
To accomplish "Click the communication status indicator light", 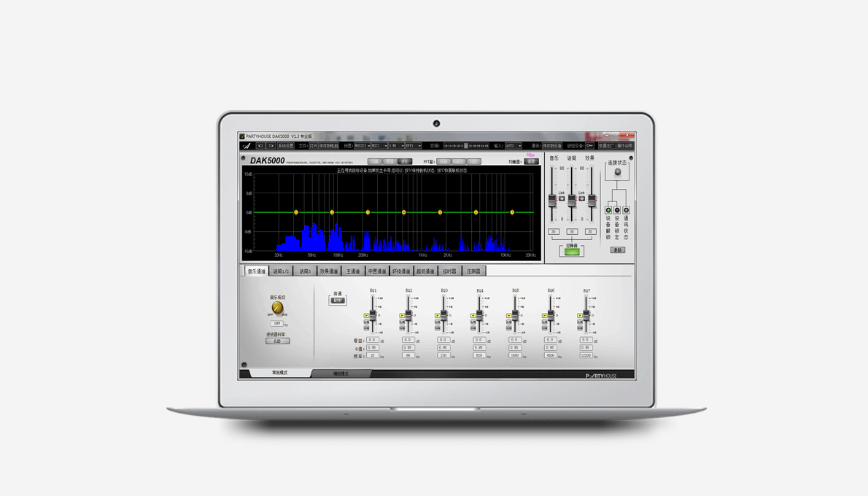I will (626, 210).
